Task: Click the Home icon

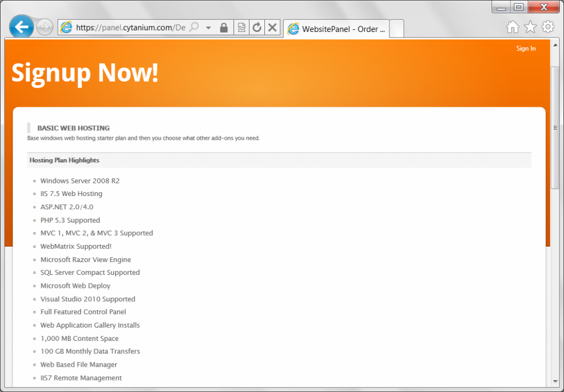Action: (x=513, y=27)
